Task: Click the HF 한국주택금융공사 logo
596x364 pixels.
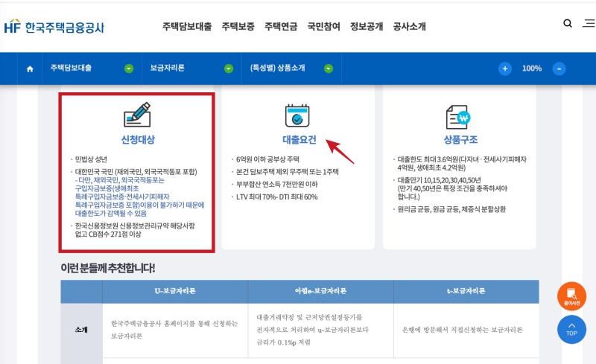Action: click(x=54, y=27)
